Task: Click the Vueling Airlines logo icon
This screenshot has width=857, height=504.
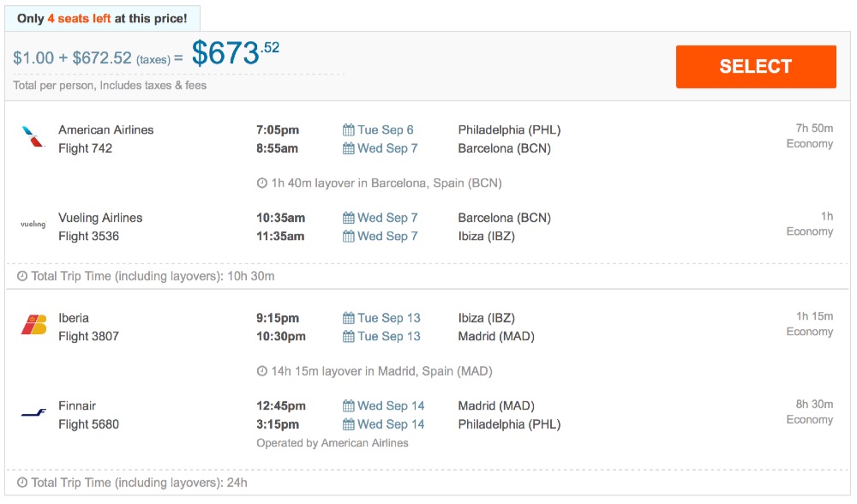Action: tap(33, 225)
